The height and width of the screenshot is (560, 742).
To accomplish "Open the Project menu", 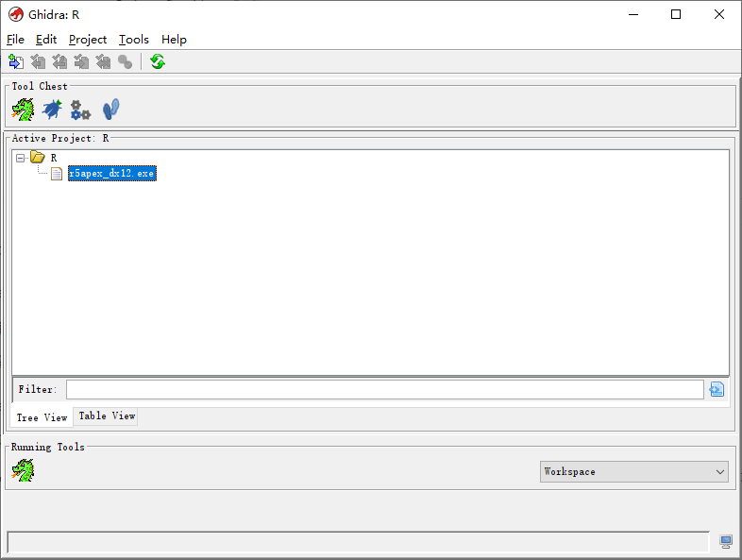I will tap(88, 40).
